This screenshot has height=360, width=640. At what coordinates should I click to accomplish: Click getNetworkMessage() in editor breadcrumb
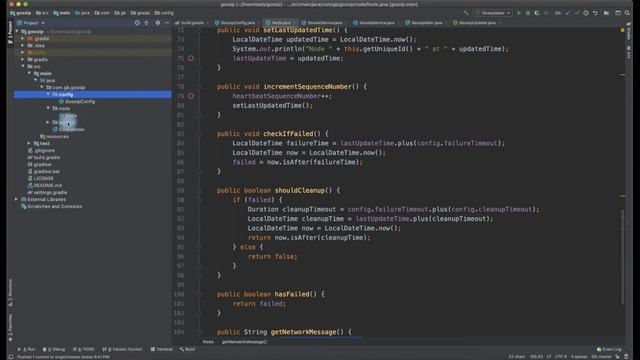click(244, 342)
